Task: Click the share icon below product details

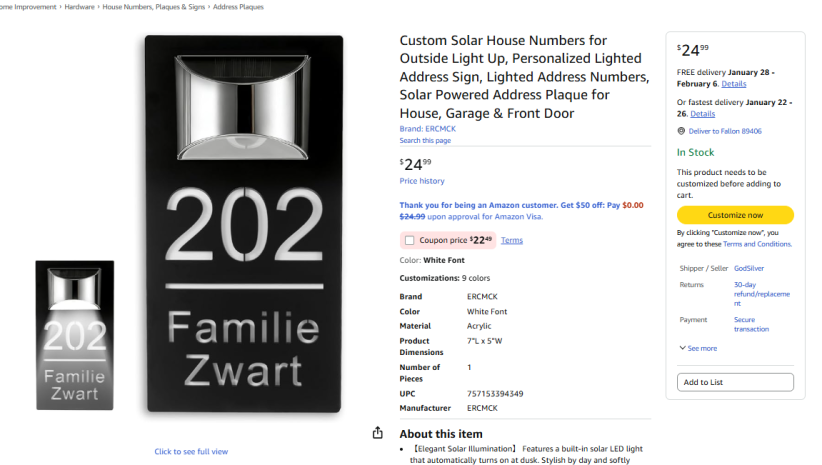Action: pos(377,433)
